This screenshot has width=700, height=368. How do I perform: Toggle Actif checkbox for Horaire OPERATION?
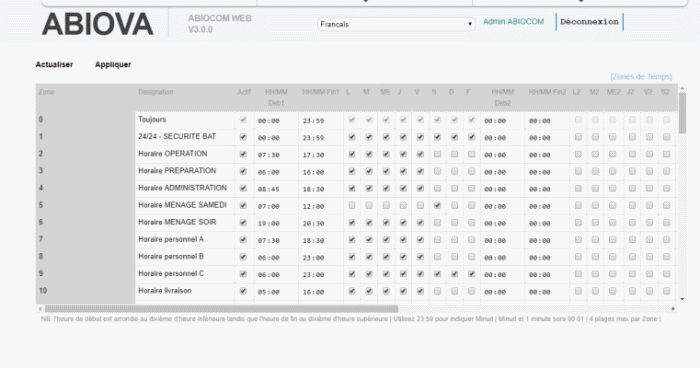point(243,154)
